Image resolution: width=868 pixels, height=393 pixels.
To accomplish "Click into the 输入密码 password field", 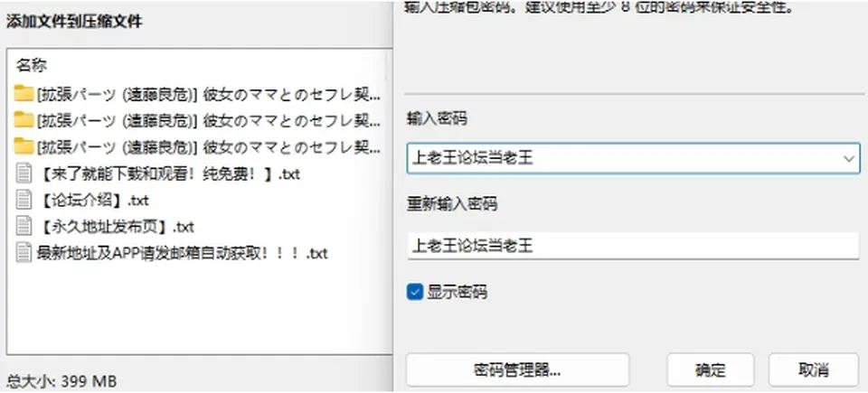I will coord(633,159).
